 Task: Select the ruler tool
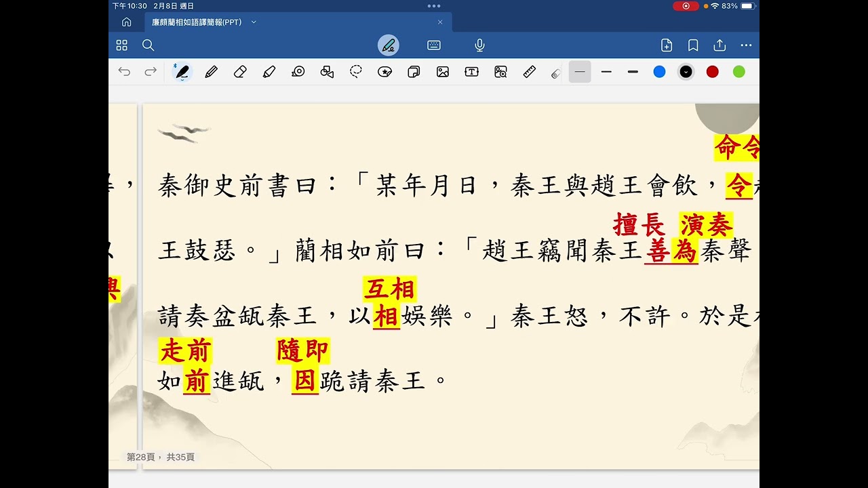pos(530,71)
